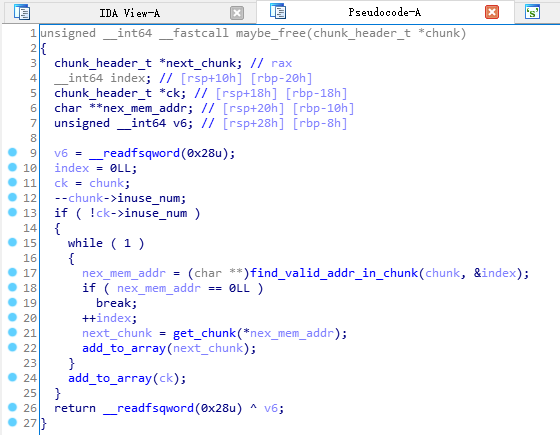Click the get_chunk function call
The image size is (560, 435).
(205, 333)
